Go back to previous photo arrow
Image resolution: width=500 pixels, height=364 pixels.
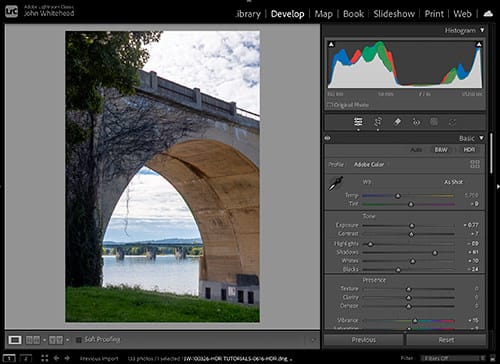pyautogui.click(x=56, y=358)
